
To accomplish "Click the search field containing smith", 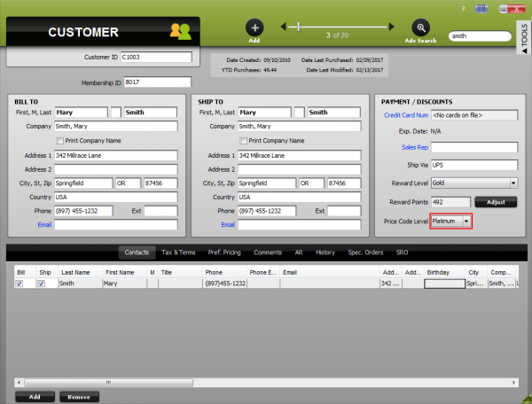I will [480, 36].
